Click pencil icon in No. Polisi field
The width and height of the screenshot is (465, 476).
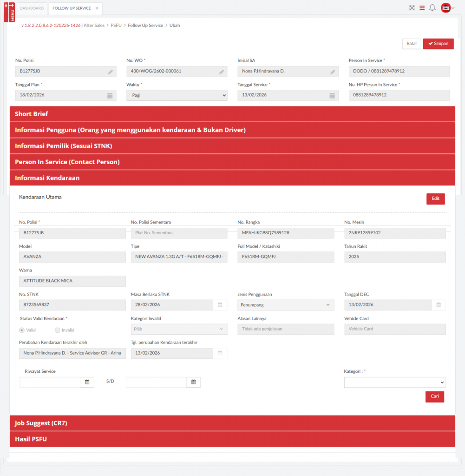111,72
